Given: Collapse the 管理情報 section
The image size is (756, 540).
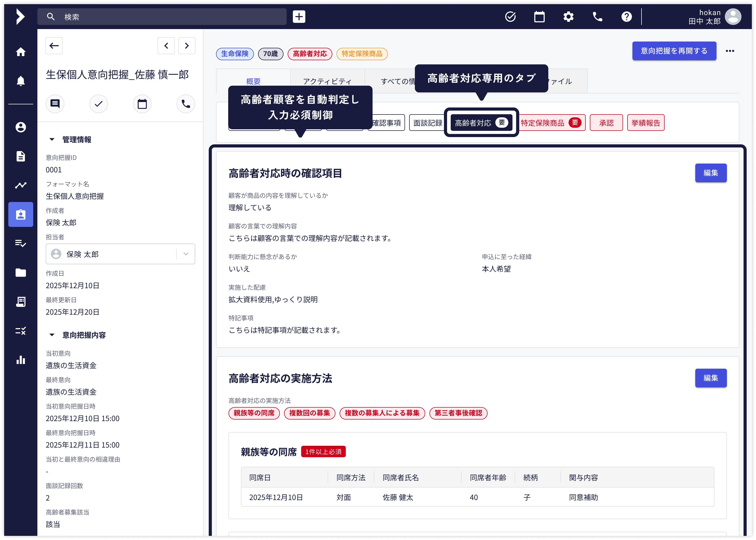Looking at the screenshot, I should coord(52,140).
